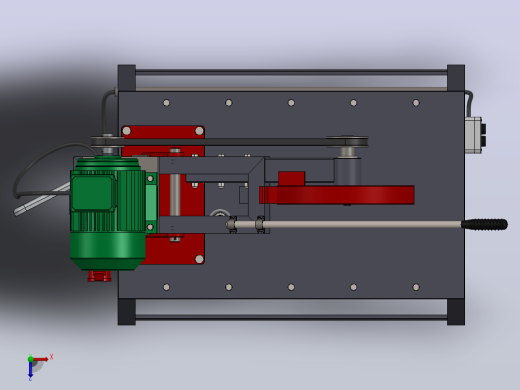Click the green Y axis dot on the triad
This screenshot has width=520, height=390.
tap(30, 359)
